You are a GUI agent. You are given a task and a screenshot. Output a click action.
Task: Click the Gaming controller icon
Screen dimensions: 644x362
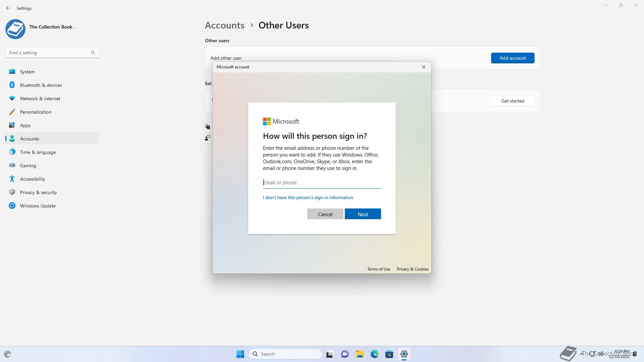coord(12,165)
